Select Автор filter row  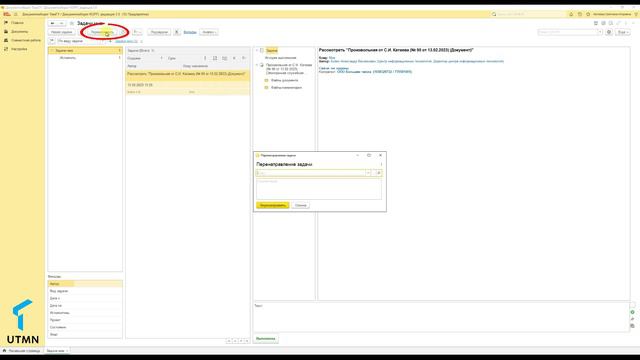(85, 284)
